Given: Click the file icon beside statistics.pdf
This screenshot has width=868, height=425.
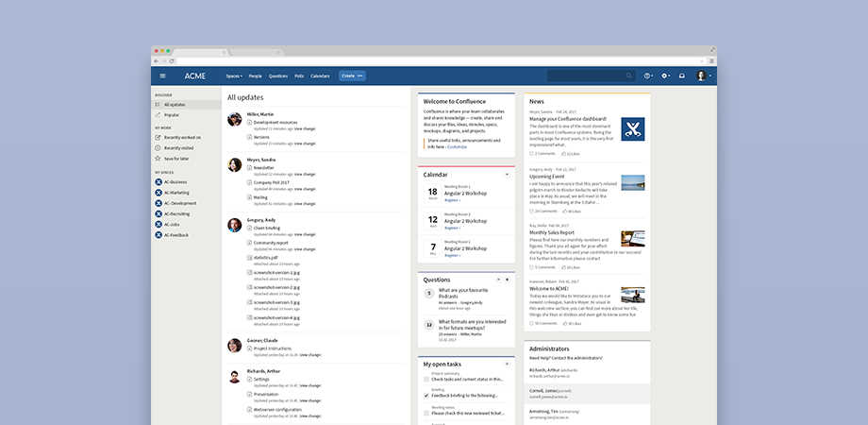Looking at the screenshot, I should pos(249,258).
